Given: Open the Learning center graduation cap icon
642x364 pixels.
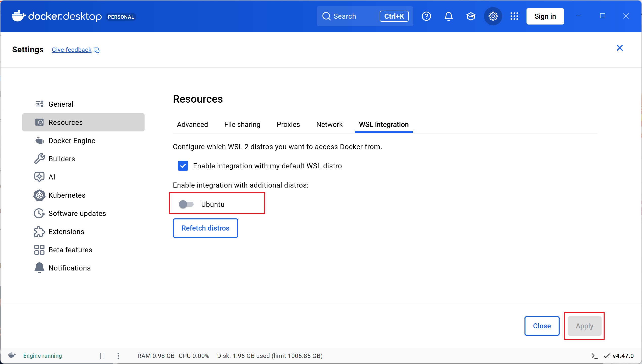Looking at the screenshot, I should coord(471,16).
